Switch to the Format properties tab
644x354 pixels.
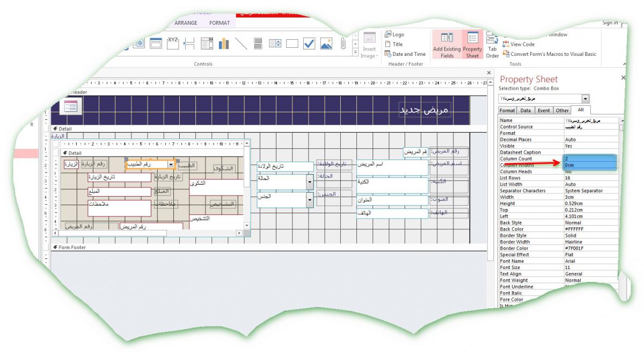click(x=508, y=110)
